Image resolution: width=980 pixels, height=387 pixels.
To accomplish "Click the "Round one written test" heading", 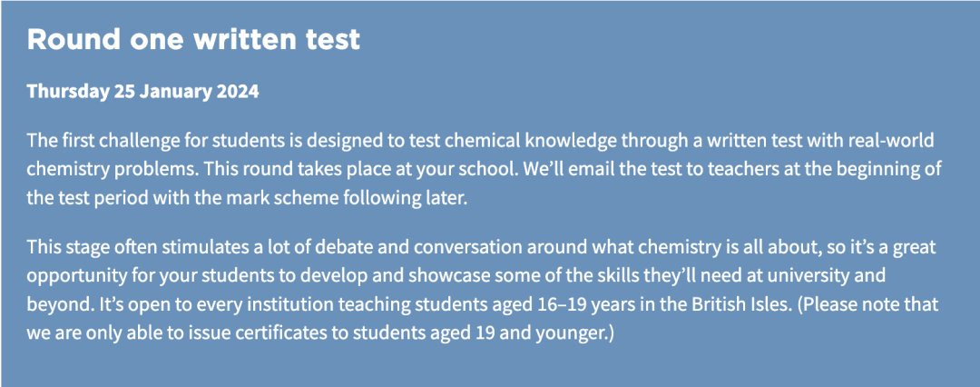I will coord(193,40).
